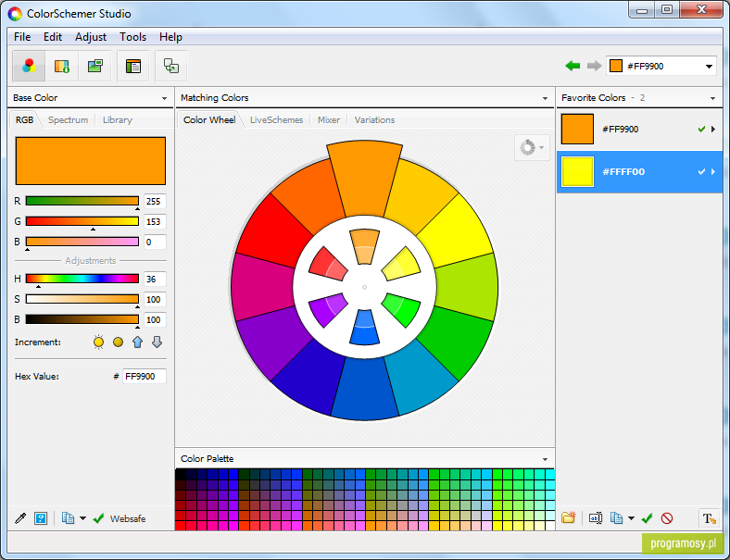Open the Edit menu
730x560 pixels.
(53, 37)
